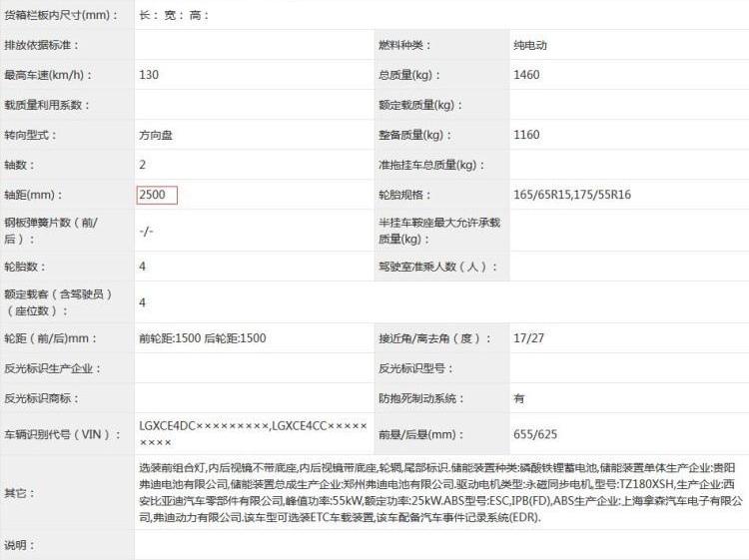
Task: Click the curb weight value 1160
Action: 526,135
